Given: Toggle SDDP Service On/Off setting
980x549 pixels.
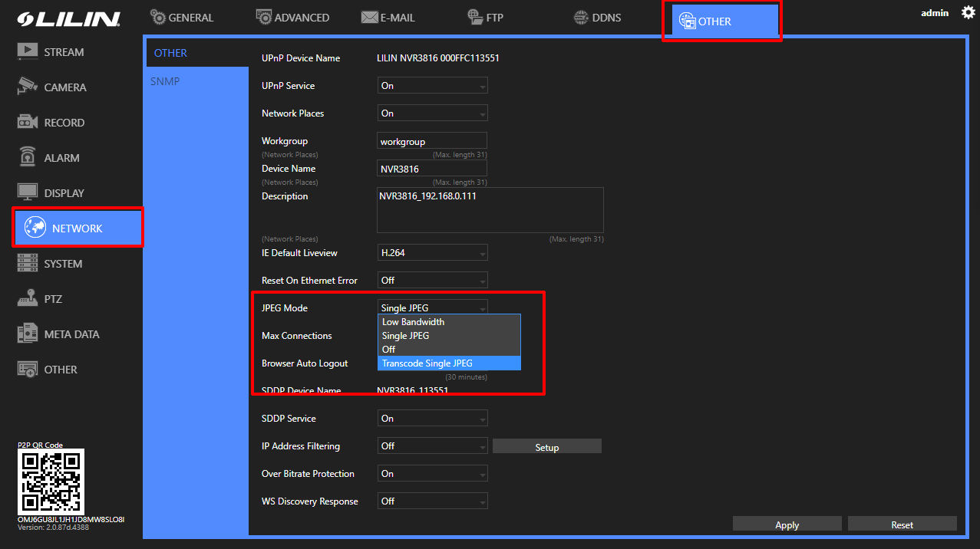Looking at the screenshot, I should (433, 419).
